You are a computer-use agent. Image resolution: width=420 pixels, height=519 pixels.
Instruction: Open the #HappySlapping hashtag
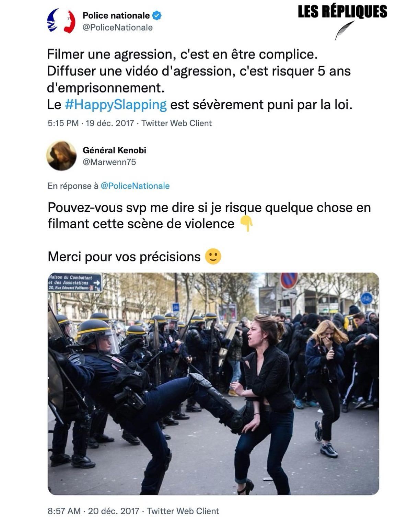[x=116, y=104]
